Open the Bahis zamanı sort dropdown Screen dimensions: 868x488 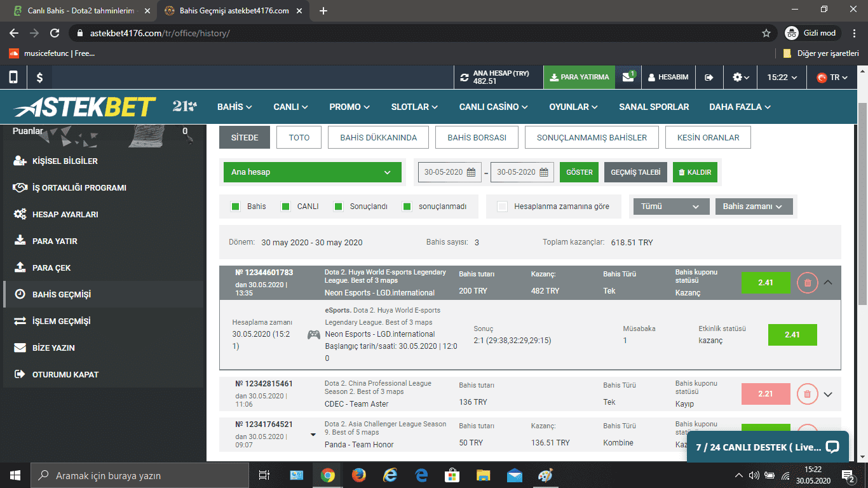pyautogui.click(x=754, y=207)
